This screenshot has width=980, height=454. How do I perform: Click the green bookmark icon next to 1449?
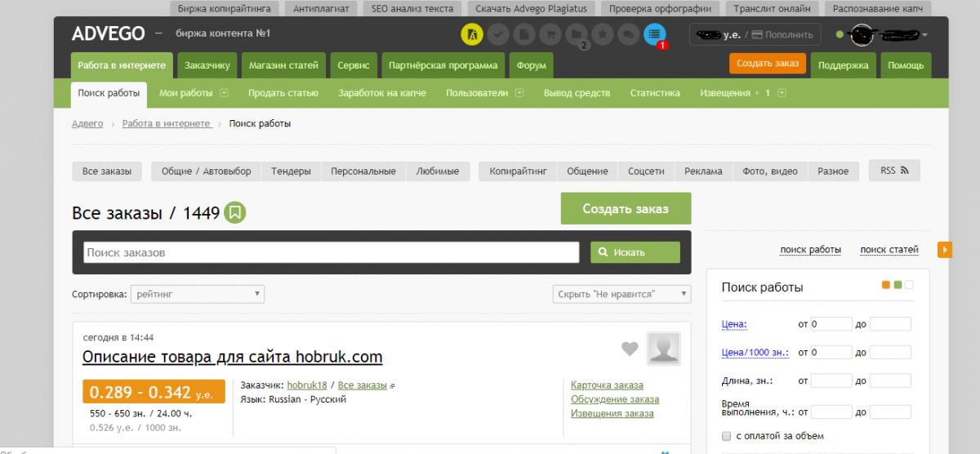(x=235, y=213)
